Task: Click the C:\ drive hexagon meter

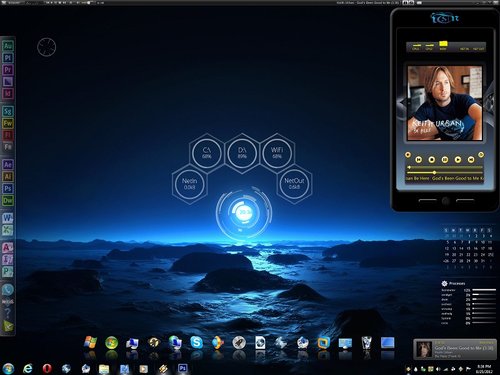Action: click(207, 153)
